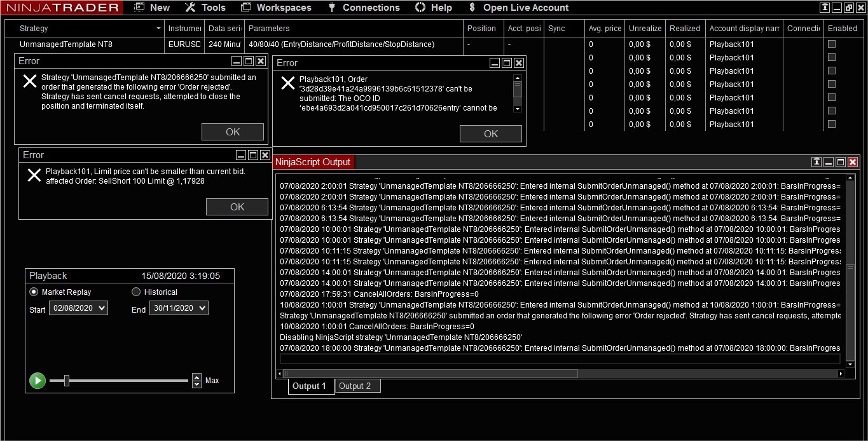Click OK in the OCO ID error
This screenshot has height=441, width=868.
coord(491,133)
